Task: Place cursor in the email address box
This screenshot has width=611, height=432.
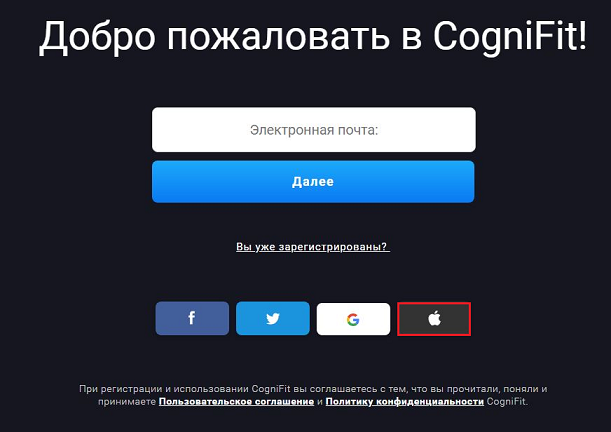Action: tap(314, 130)
